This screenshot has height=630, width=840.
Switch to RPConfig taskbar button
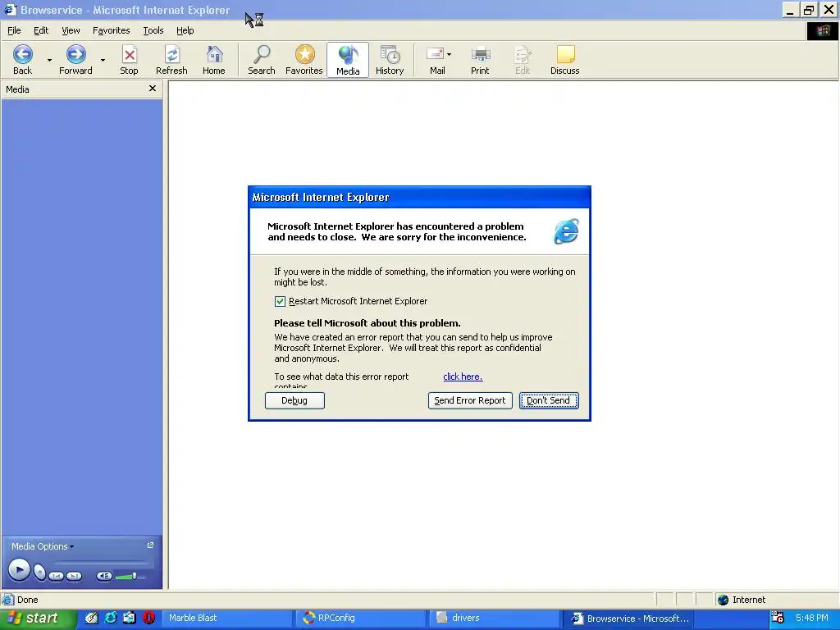(x=362, y=619)
